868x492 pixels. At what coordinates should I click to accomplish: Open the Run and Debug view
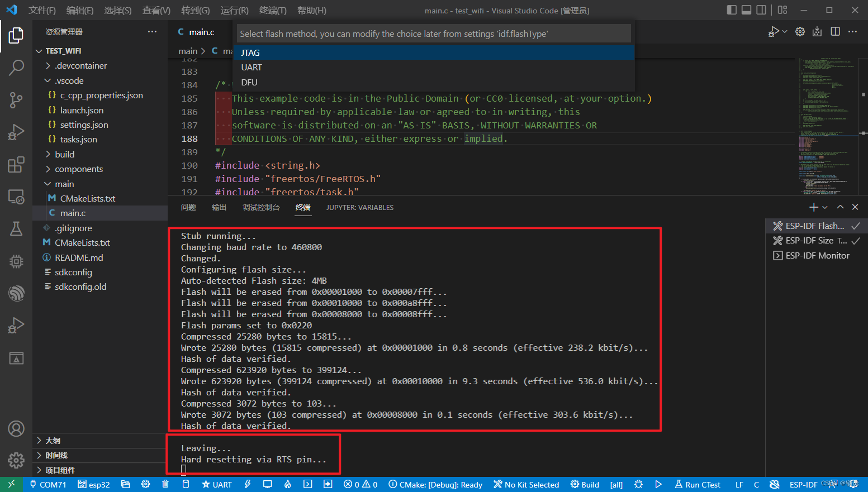(x=16, y=132)
